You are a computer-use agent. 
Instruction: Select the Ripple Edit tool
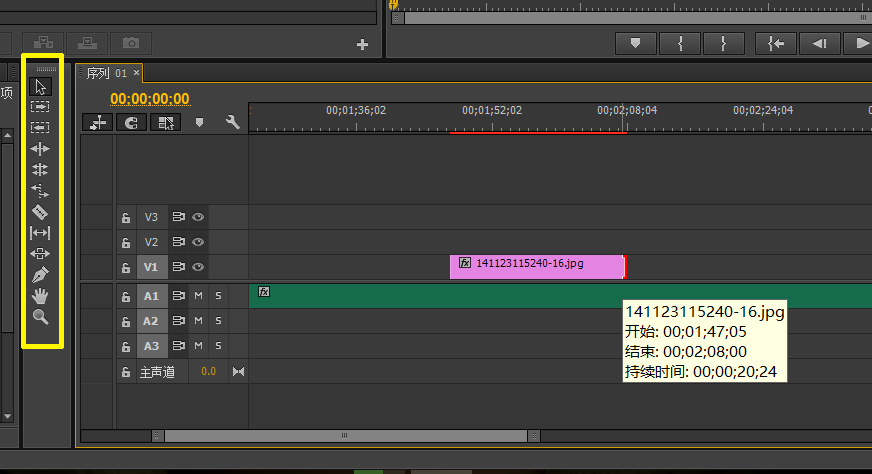point(40,149)
